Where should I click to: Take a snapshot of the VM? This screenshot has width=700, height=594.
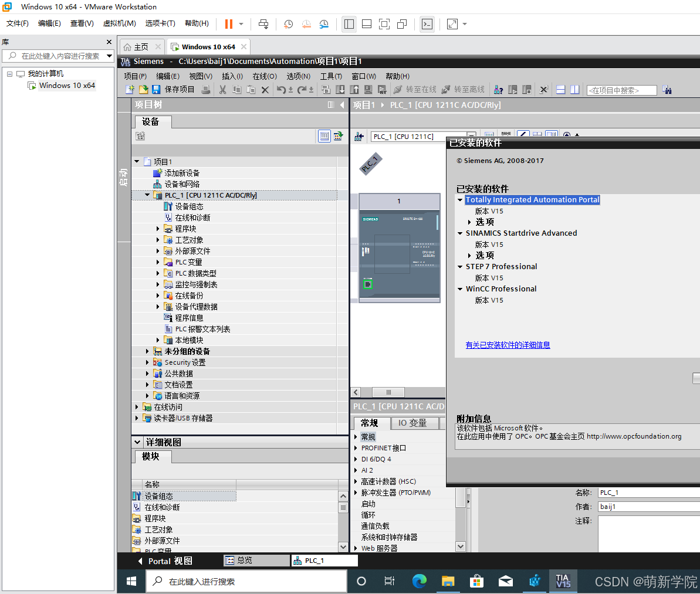point(289,24)
